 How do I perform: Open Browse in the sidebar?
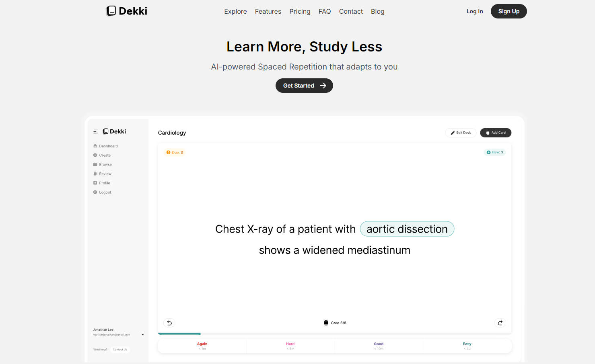(x=105, y=165)
